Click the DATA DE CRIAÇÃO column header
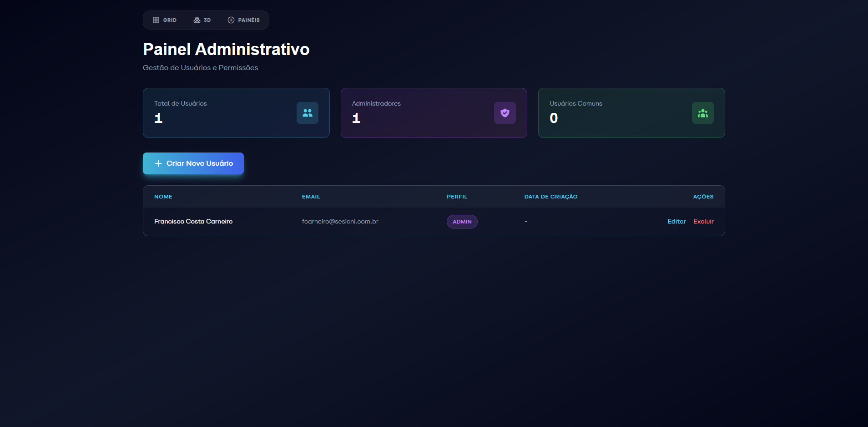The image size is (868, 427). tap(550, 197)
